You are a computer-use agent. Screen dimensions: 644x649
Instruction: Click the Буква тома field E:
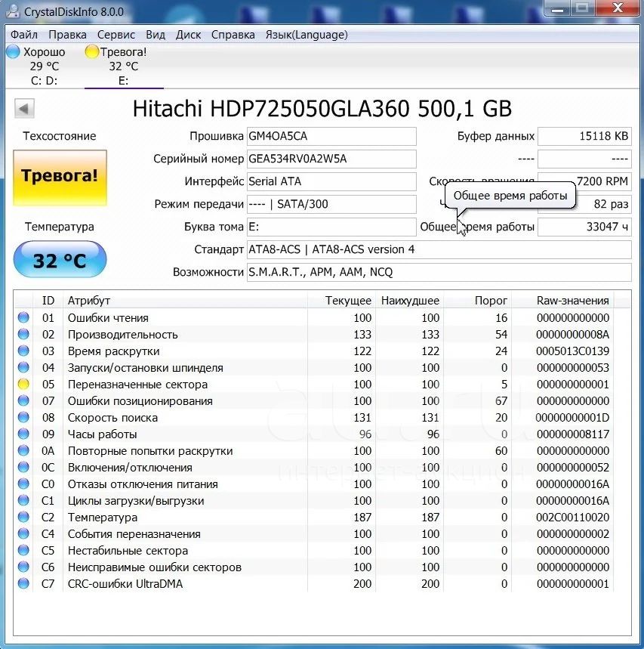[x=331, y=227]
